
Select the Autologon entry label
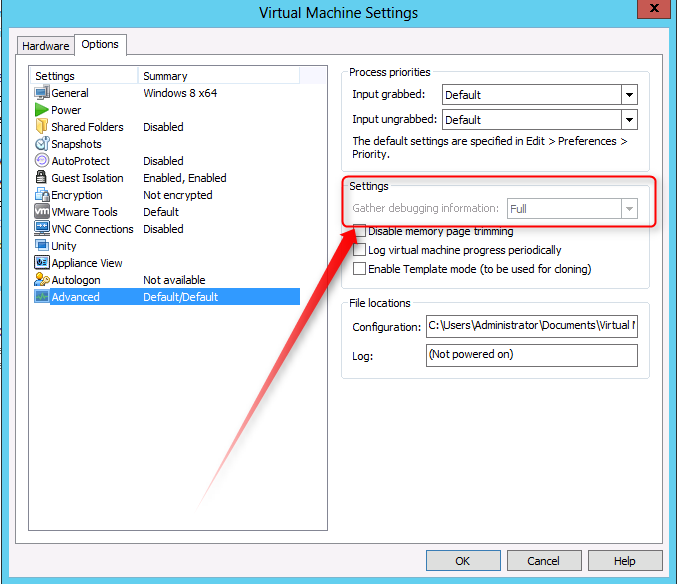coord(76,280)
